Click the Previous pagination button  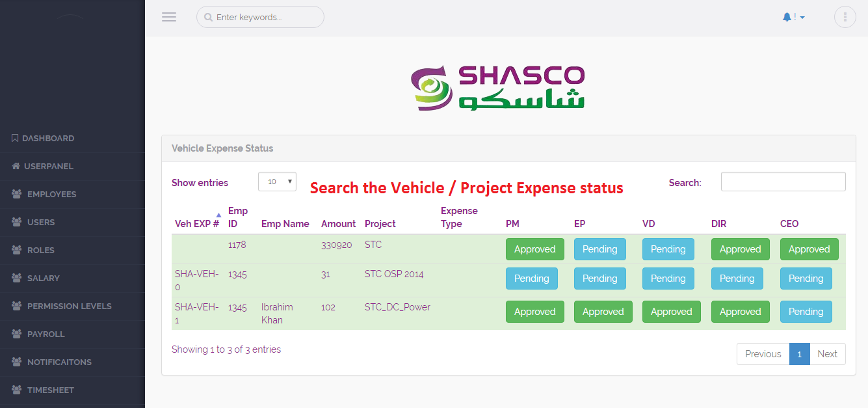click(763, 354)
